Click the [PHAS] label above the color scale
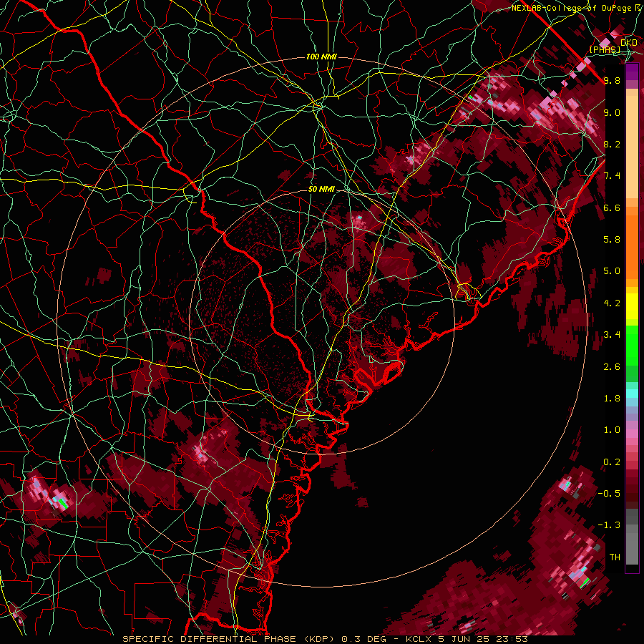Screen dimensions: 644x644 click(605, 50)
